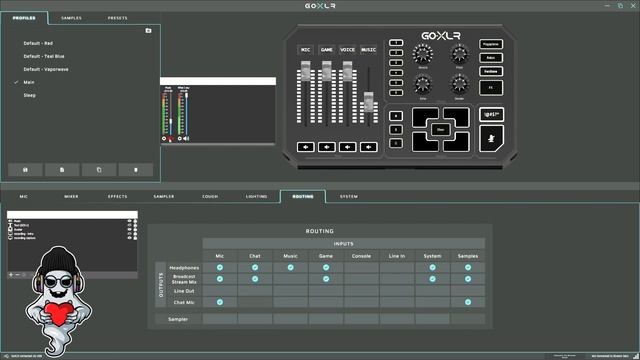Toggle Samples to Chat Mic routing
The height and width of the screenshot is (360, 640).
[x=468, y=302]
